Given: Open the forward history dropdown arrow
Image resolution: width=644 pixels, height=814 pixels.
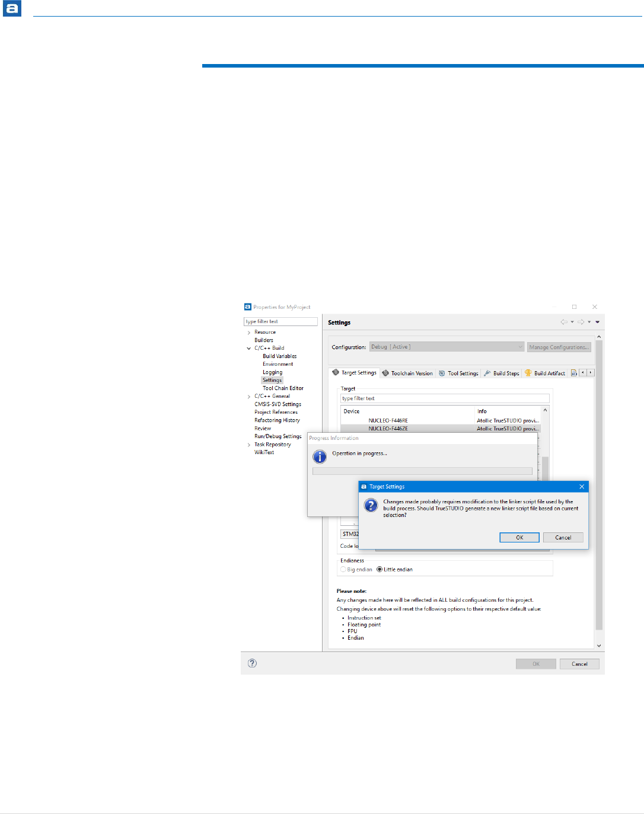Looking at the screenshot, I should (x=589, y=322).
